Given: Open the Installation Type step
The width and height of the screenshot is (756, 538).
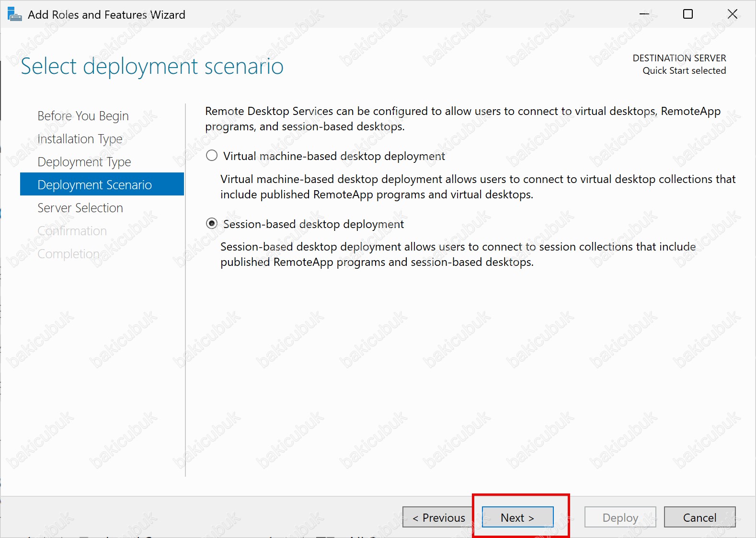Looking at the screenshot, I should [80, 139].
